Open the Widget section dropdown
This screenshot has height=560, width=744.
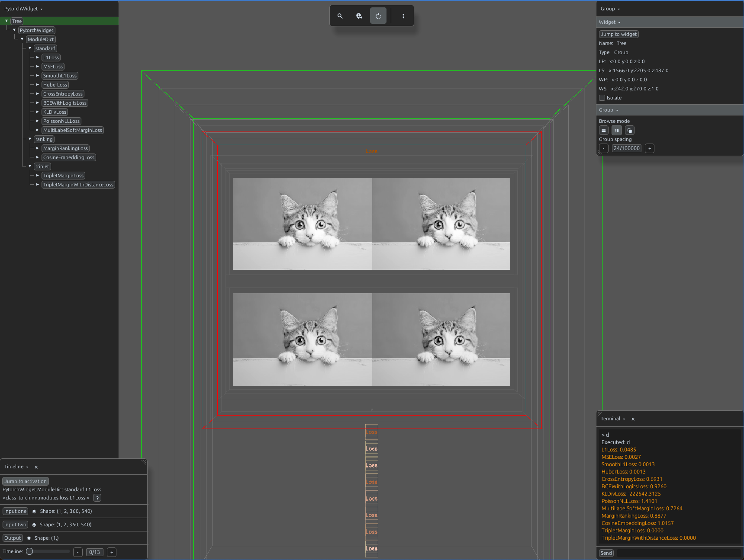point(610,22)
